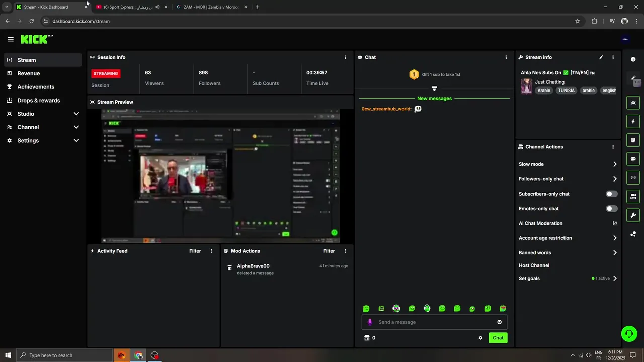This screenshot has width=644, height=362.
Task: Click Host Channel action
Action: (x=534, y=265)
